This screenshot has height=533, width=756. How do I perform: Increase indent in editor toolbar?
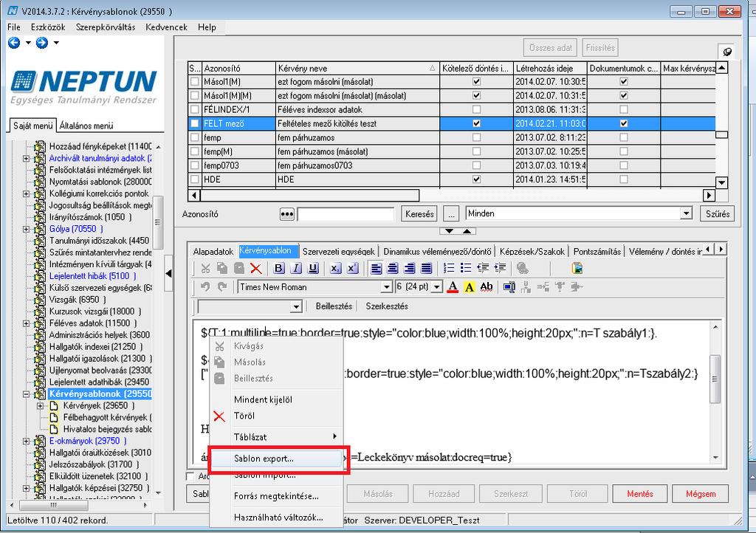500,269
